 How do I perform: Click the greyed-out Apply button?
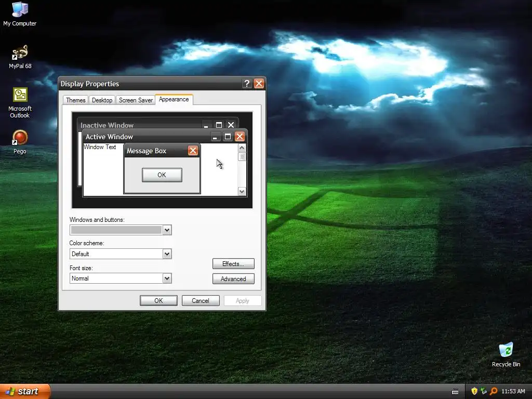click(x=242, y=301)
